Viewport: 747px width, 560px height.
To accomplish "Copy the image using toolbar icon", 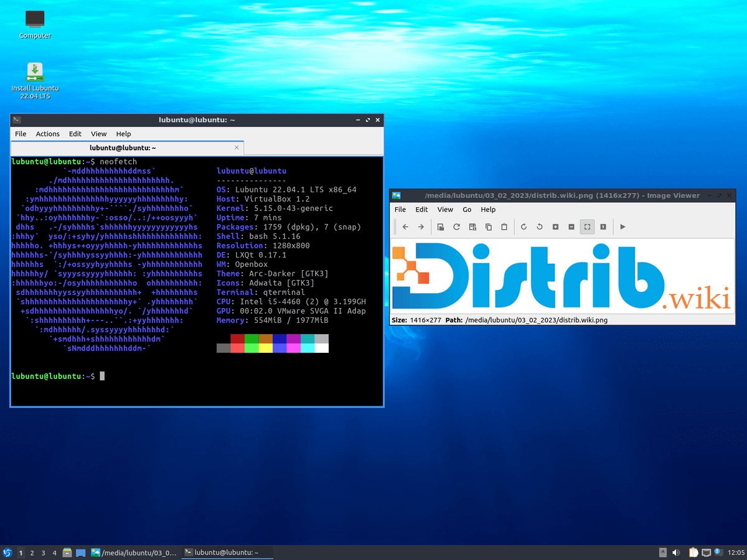I will pyautogui.click(x=488, y=226).
